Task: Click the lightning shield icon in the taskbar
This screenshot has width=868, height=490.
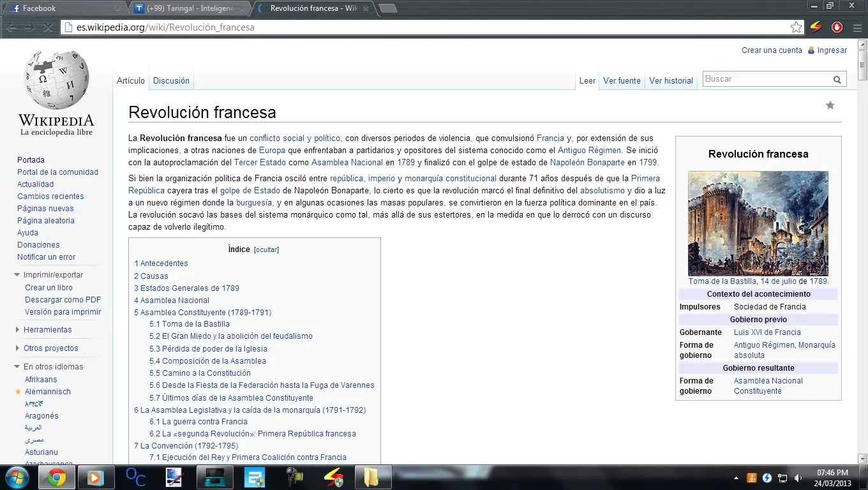Action: coord(333,477)
